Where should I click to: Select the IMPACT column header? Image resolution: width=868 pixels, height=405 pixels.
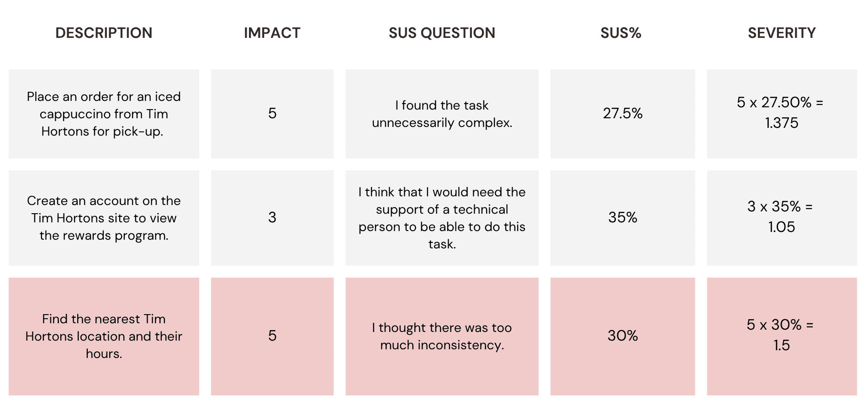[272, 33]
